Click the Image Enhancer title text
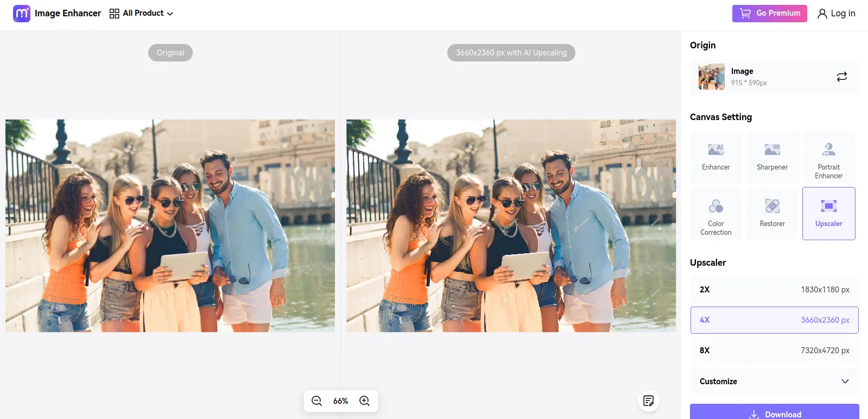This screenshot has width=868, height=419. 68,13
